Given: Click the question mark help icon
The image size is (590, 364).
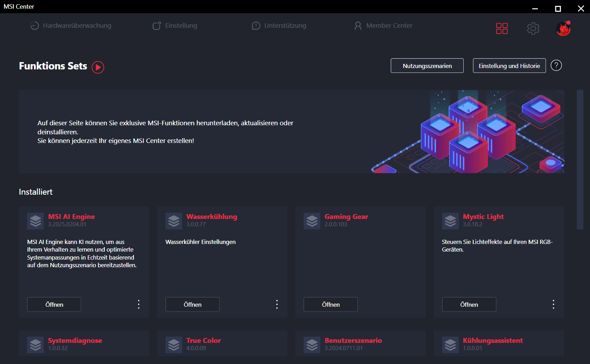Looking at the screenshot, I should (556, 65).
